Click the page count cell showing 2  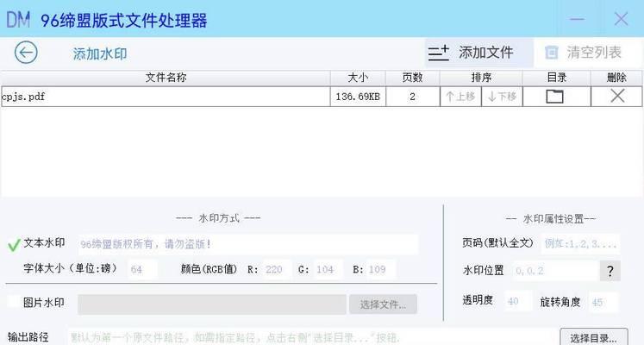(x=412, y=97)
